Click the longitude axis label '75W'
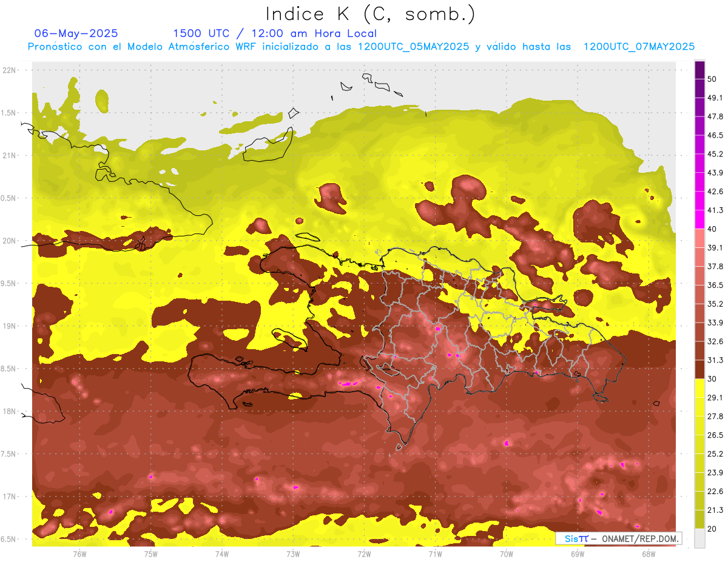This screenshot has width=728, height=562. coord(150,554)
